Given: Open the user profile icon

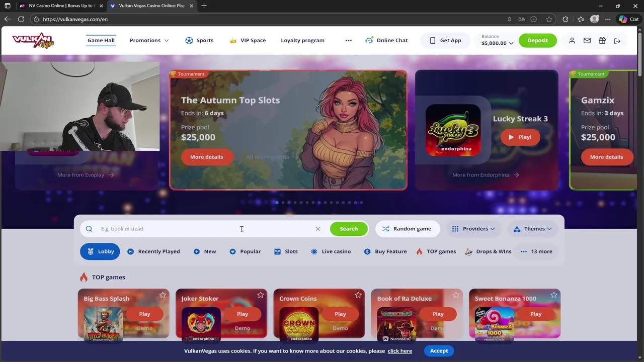Looking at the screenshot, I should [x=572, y=40].
